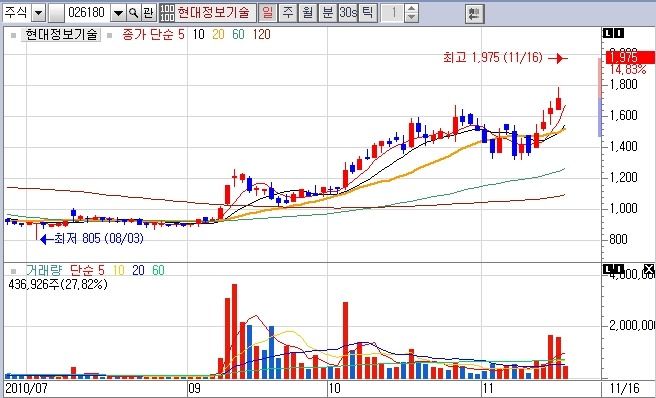Click the I icon on the price chart

pos(618,33)
